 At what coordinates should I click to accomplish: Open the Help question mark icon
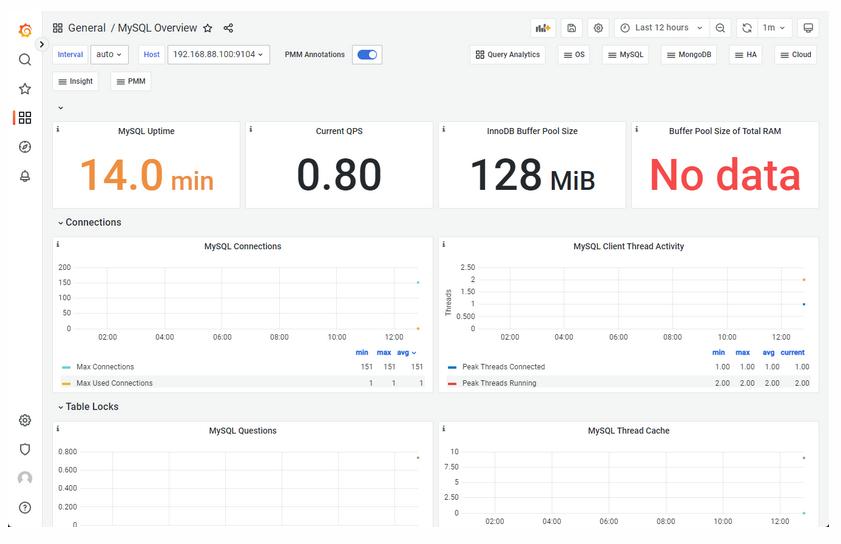[25, 508]
